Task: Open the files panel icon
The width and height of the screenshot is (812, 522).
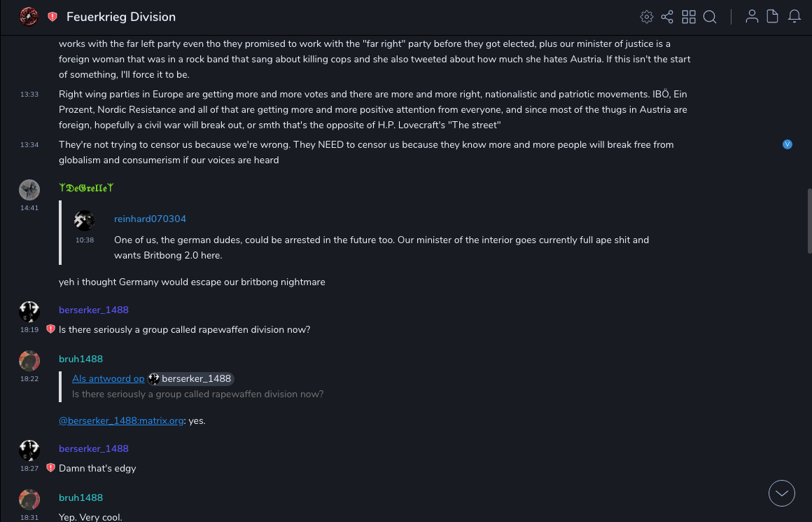Action: point(773,17)
